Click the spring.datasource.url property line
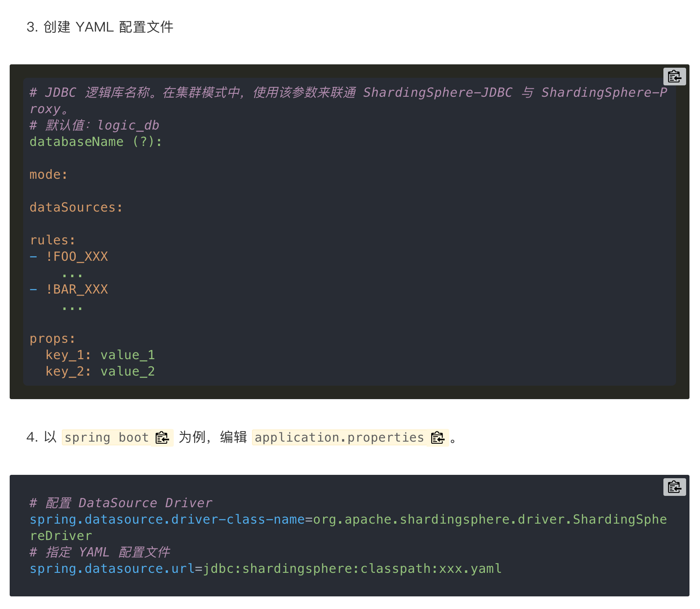The height and width of the screenshot is (609, 700). (x=265, y=569)
